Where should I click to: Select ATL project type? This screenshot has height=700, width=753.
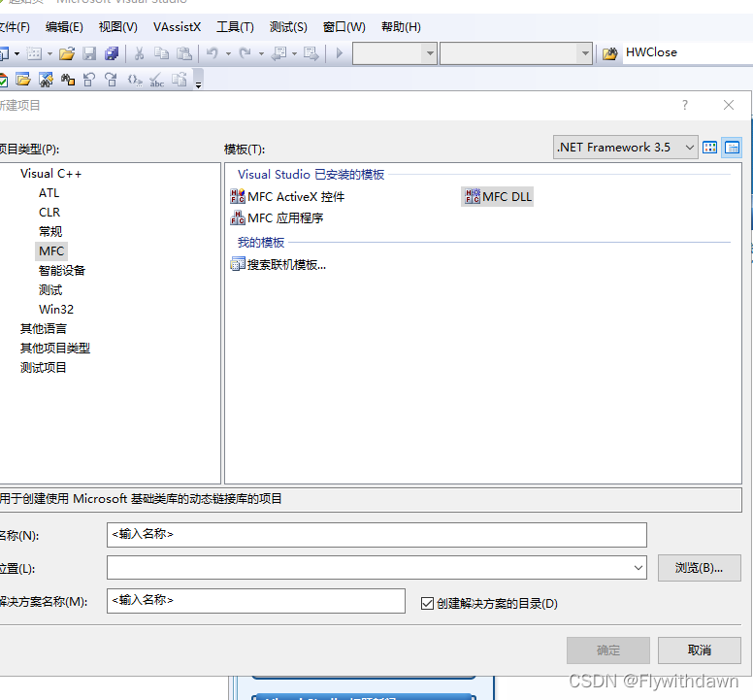[x=49, y=193]
